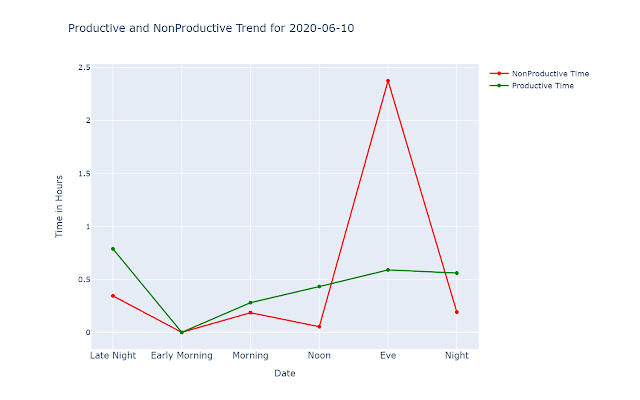Select Productive point at Noon
Viewport: 640px width, 400px height.
tap(319, 287)
